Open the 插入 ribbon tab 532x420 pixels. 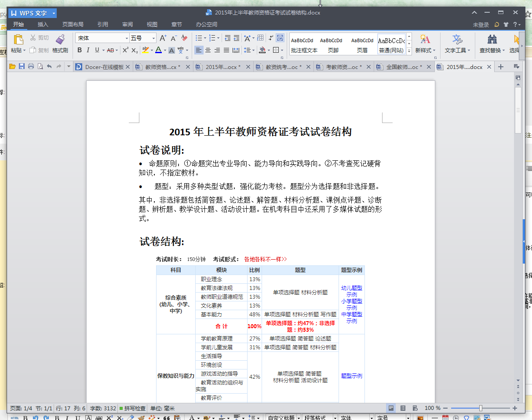(43, 25)
